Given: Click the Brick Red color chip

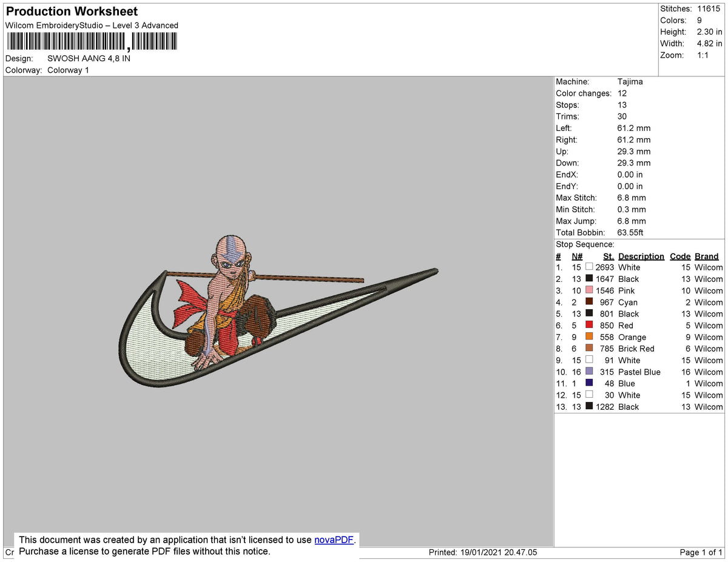Looking at the screenshot, I should 589,349.
